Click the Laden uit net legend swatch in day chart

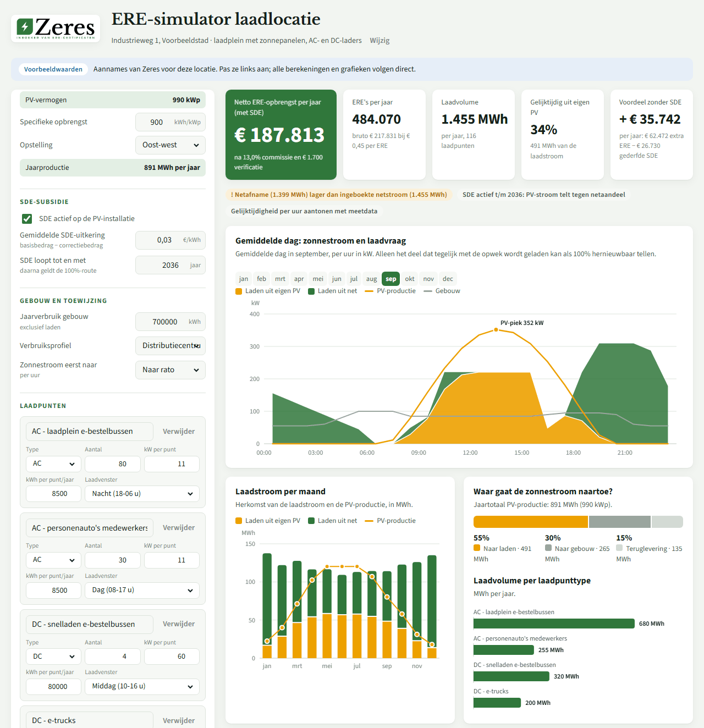[311, 291]
